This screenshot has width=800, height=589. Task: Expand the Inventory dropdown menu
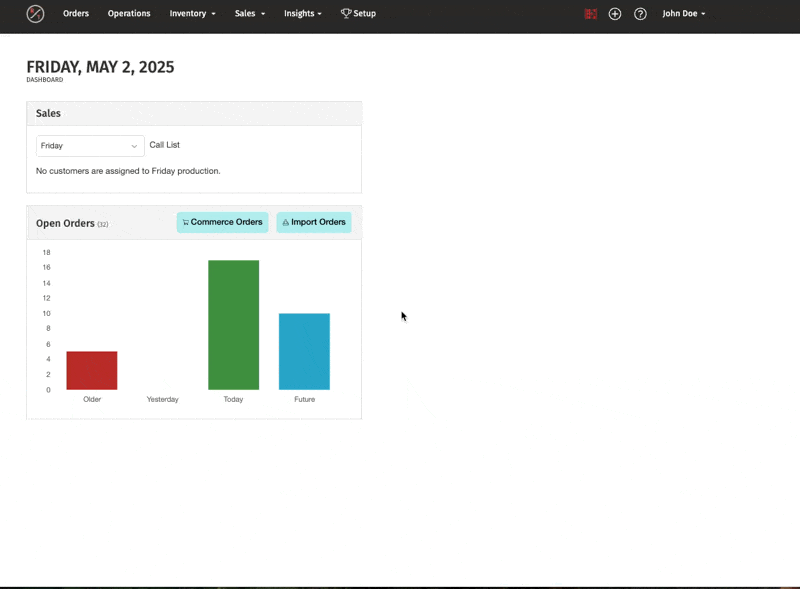tap(192, 14)
